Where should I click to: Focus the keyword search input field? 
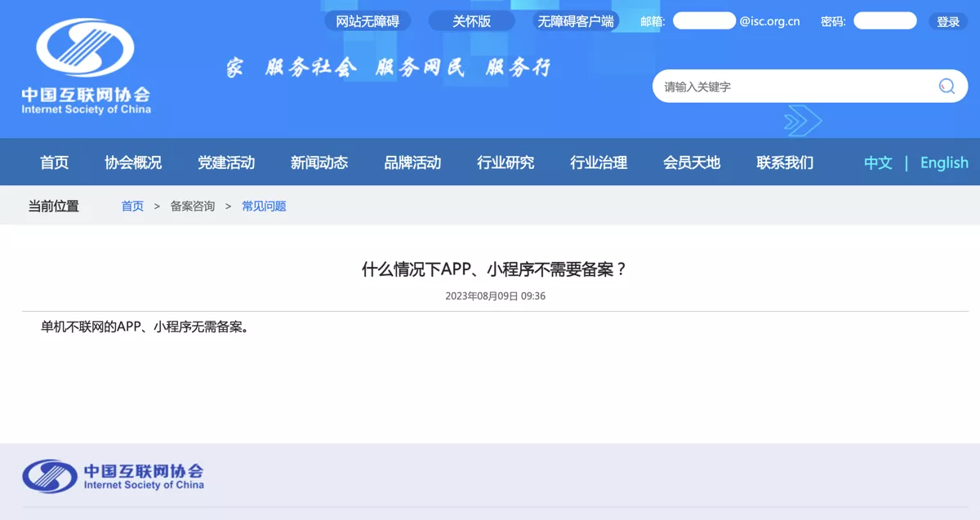(x=792, y=87)
